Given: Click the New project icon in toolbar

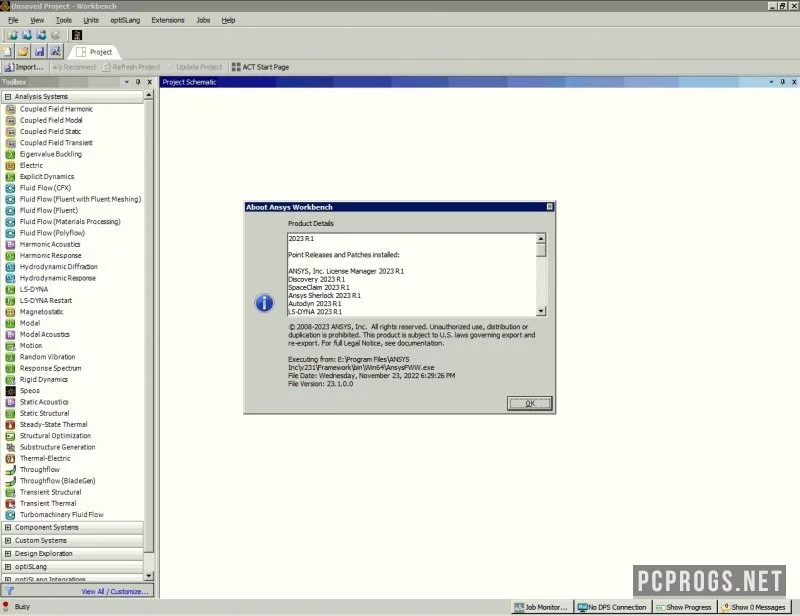Looking at the screenshot, I should 8,52.
